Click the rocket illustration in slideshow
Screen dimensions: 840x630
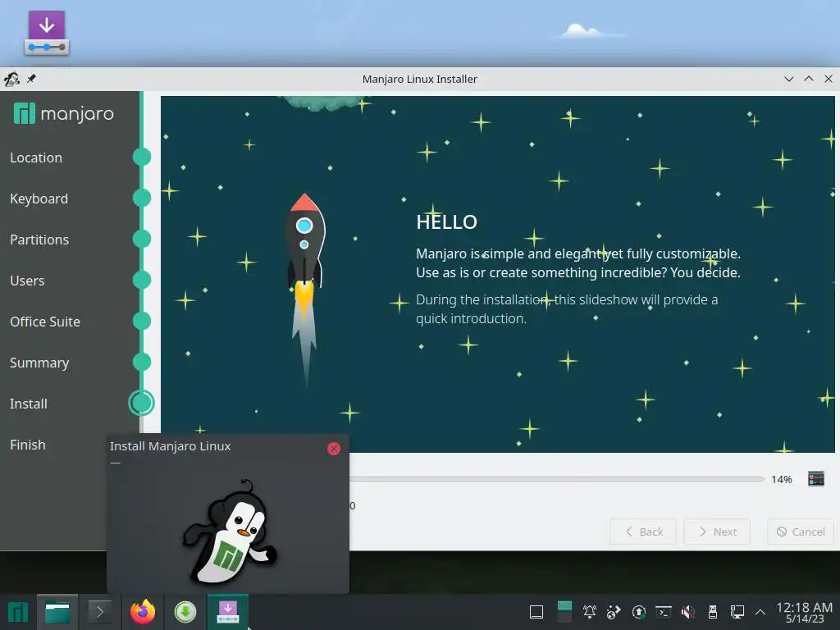(x=305, y=290)
